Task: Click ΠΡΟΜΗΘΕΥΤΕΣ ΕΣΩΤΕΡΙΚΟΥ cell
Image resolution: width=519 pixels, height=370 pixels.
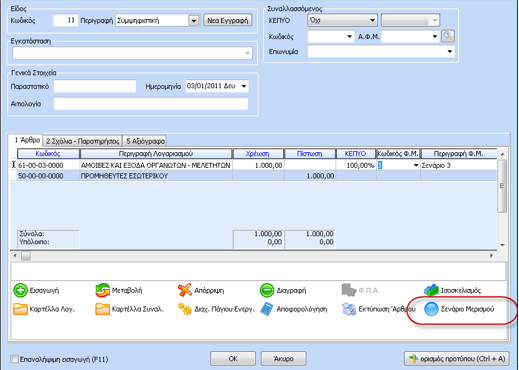Action: 156,176
